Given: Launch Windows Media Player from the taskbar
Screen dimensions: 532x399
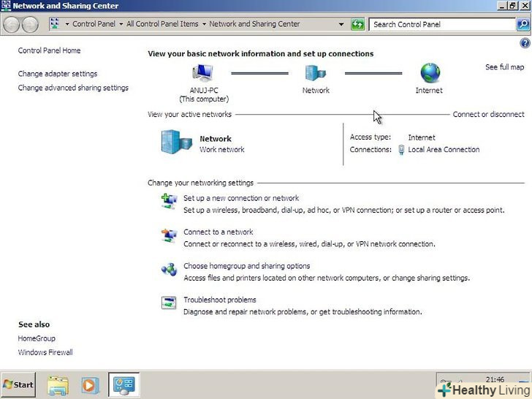Looking at the screenshot, I should point(90,385).
